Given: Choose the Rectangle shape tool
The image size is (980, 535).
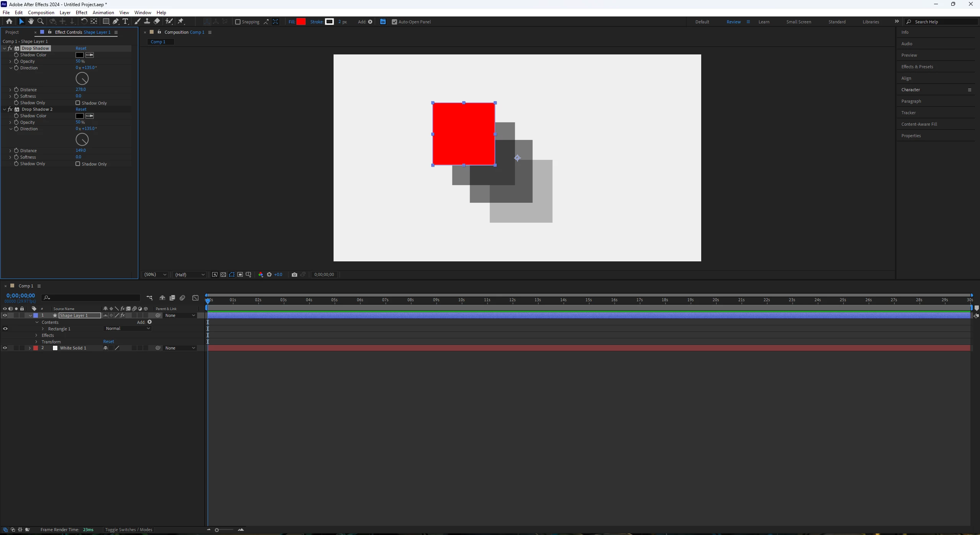Looking at the screenshot, I should point(106,21).
